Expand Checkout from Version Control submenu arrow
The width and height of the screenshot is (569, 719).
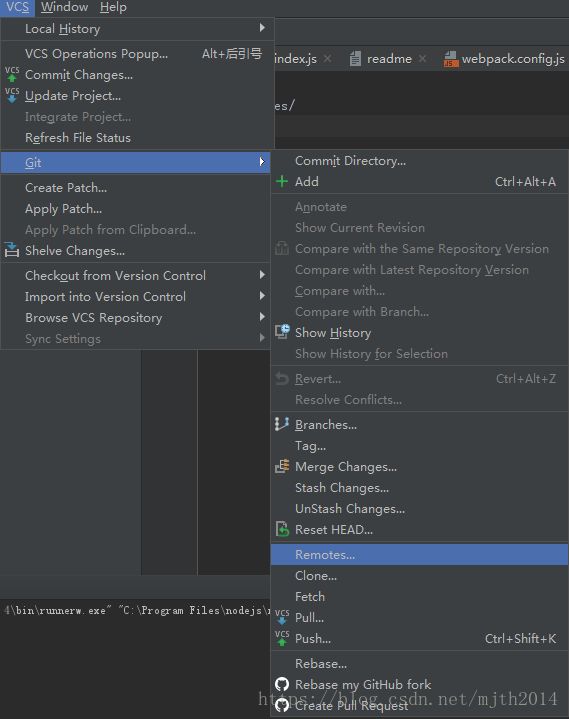click(x=262, y=275)
